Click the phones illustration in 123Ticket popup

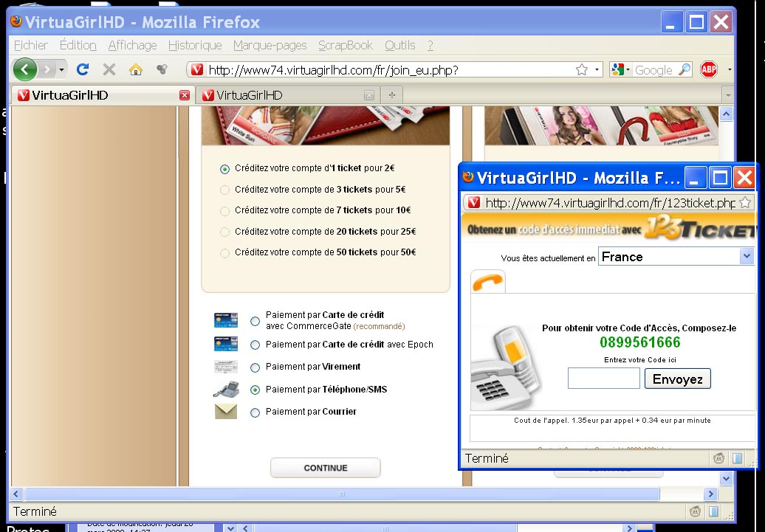click(505, 367)
